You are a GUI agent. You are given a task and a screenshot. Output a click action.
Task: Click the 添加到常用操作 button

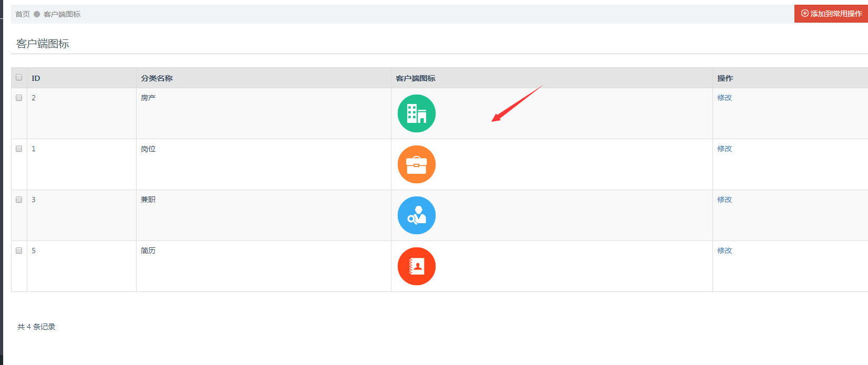coord(831,14)
